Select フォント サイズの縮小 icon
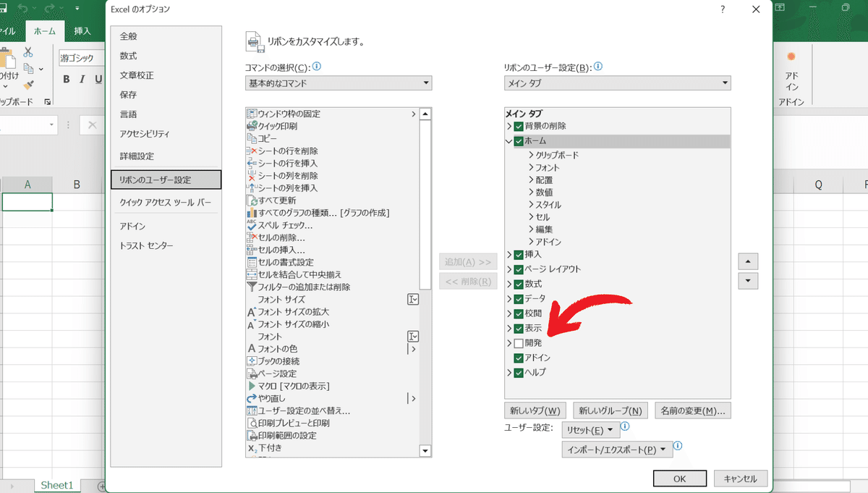868x493 pixels. point(252,324)
